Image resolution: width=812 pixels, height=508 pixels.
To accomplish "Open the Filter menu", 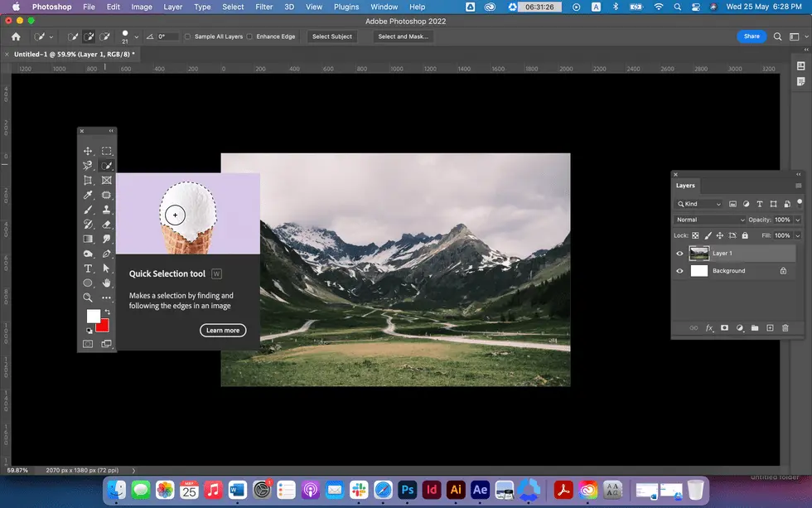I will tap(263, 7).
